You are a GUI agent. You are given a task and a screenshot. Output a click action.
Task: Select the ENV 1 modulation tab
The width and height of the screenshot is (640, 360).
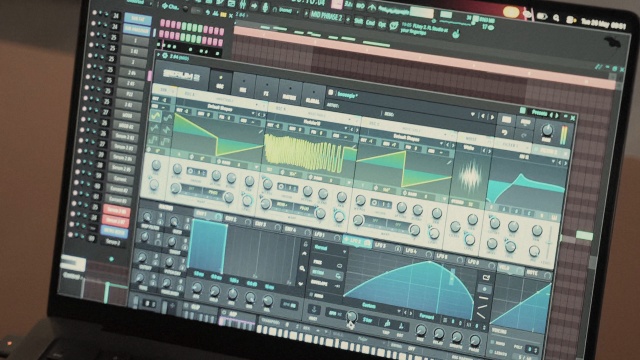[x=208, y=215]
